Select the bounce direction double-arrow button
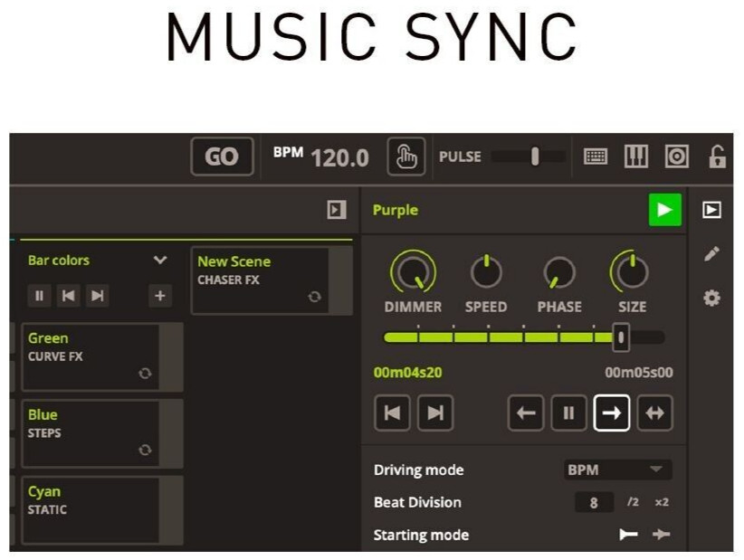The height and width of the screenshot is (560, 744). pos(654,413)
